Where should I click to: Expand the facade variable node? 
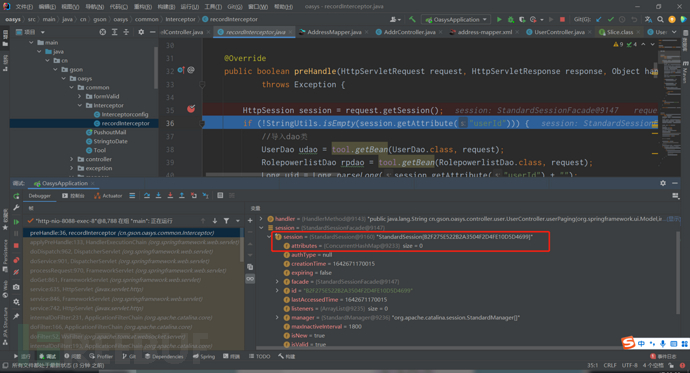(277, 282)
